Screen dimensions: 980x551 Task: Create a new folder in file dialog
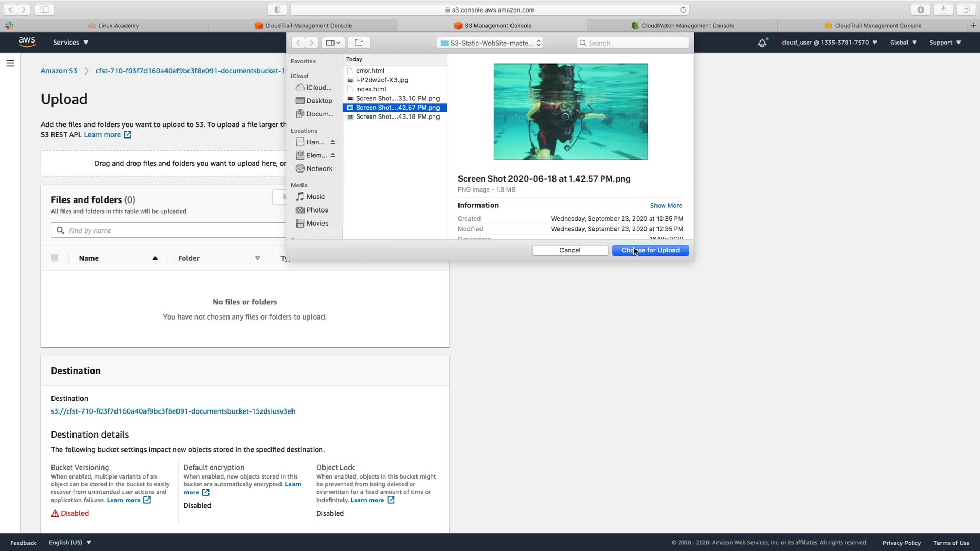359,43
